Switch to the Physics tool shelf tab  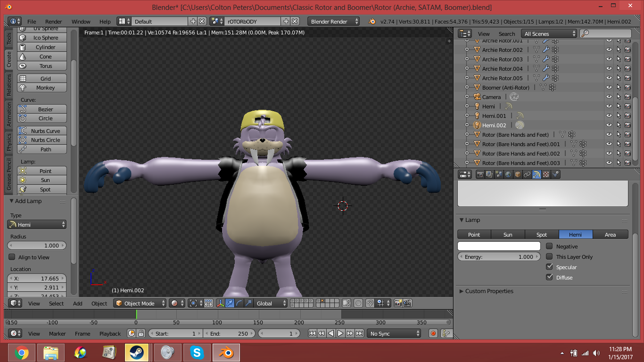[x=8, y=142]
